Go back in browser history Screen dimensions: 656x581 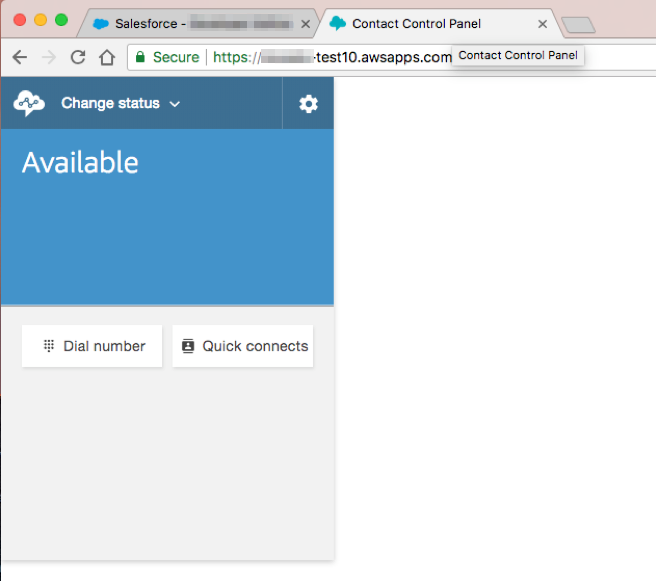point(20,57)
